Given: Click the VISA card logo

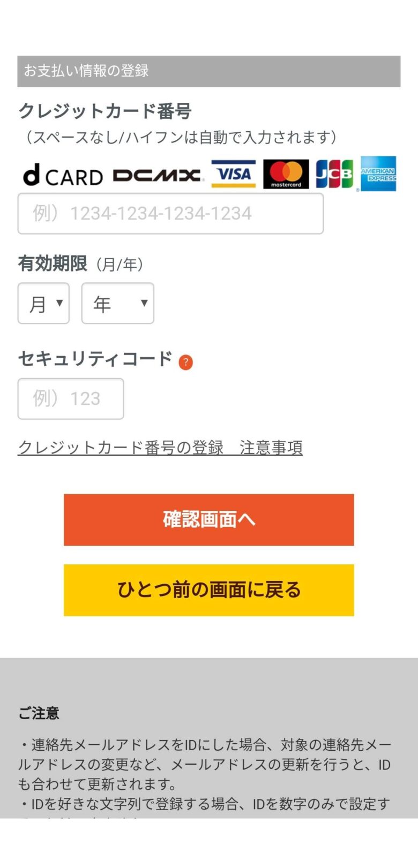Looking at the screenshot, I should click(233, 174).
